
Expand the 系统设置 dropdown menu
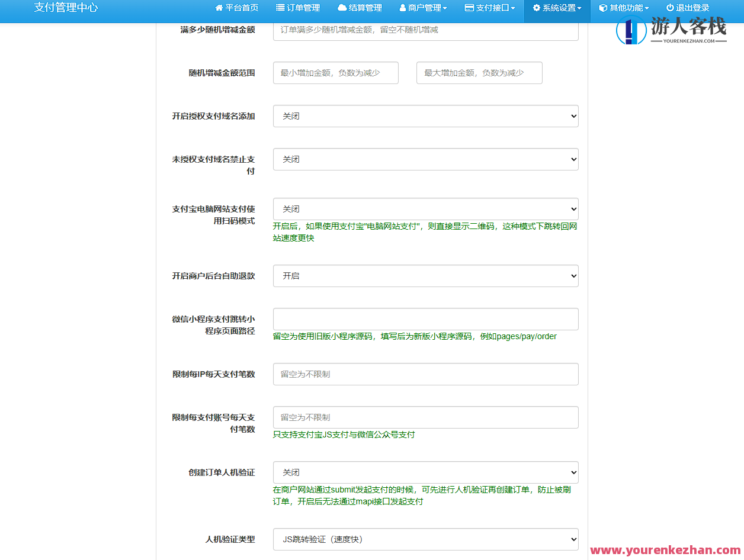point(557,8)
